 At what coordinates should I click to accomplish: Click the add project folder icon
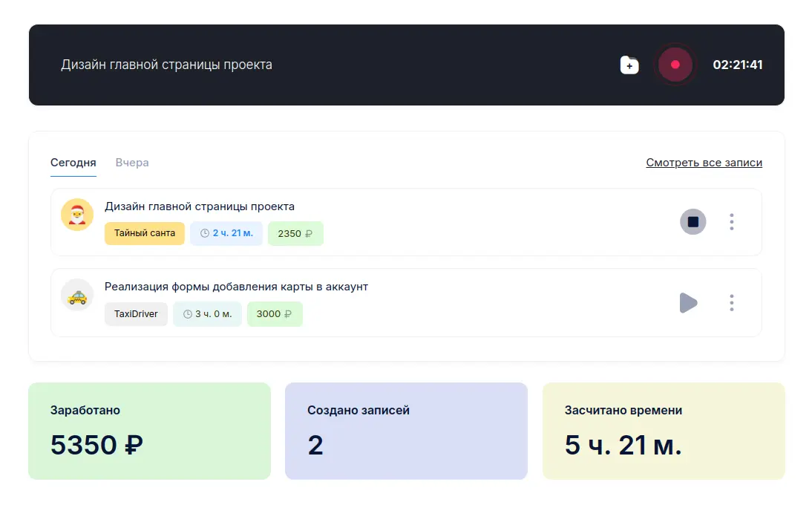[629, 65]
